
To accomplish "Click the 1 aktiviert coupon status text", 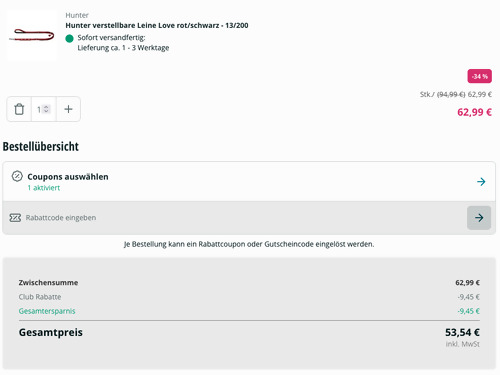I will (x=44, y=188).
